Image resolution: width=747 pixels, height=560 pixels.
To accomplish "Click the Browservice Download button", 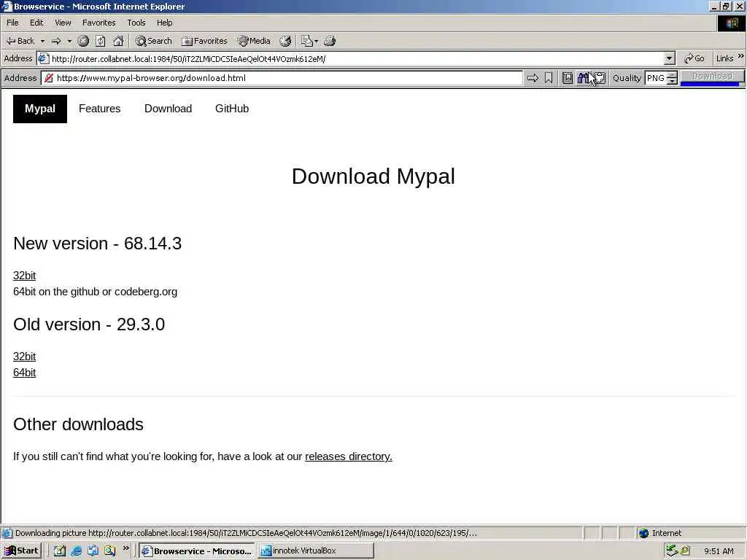I will (x=712, y=76).
